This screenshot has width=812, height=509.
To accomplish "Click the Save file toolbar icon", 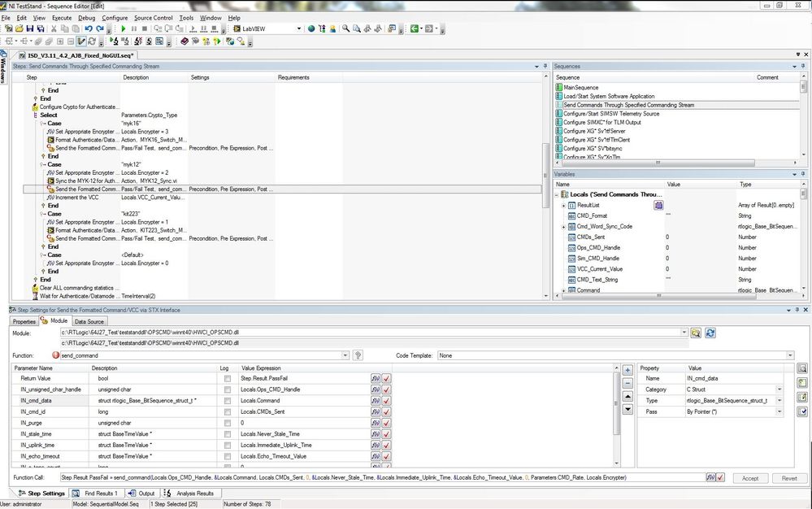I will (x=29, y=29).
